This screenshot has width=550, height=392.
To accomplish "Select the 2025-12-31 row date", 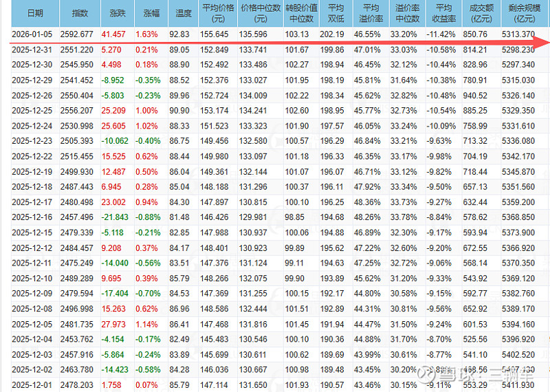I will click(x=34, y=50).
